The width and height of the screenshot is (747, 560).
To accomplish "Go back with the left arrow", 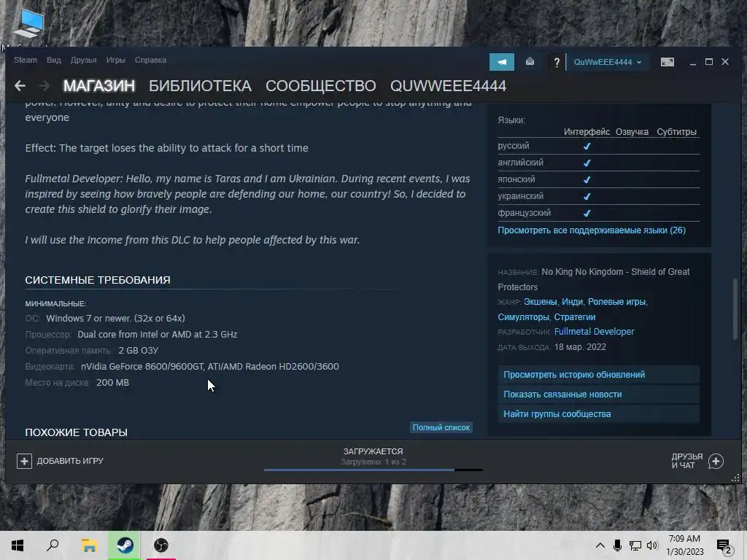I will point(20,86).
